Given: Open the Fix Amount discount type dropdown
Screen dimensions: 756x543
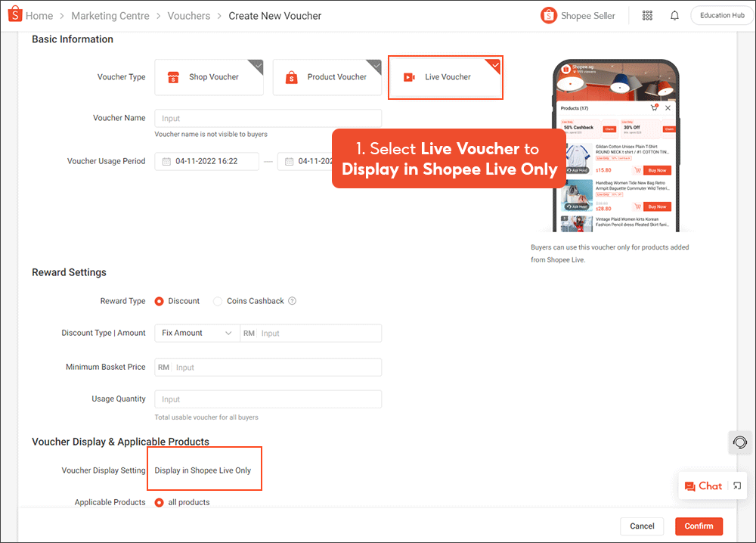Looking at the screenshot, I should click(197, 333).
